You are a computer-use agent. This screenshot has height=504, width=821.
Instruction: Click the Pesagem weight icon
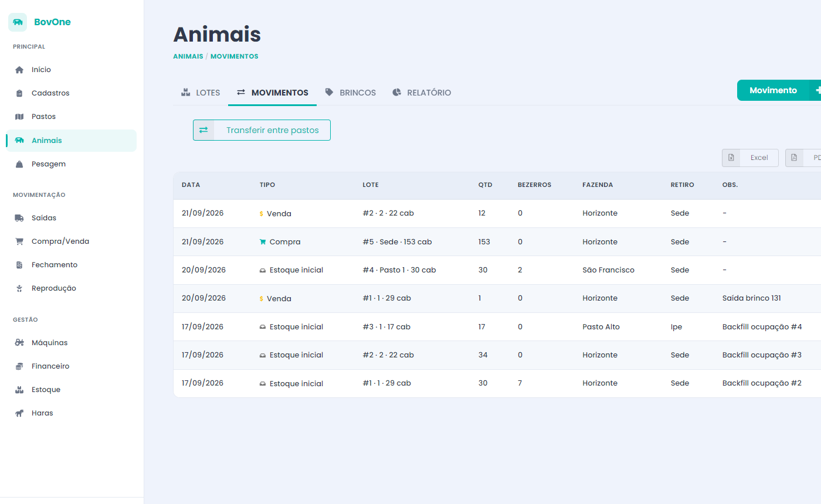pos(19,164)
